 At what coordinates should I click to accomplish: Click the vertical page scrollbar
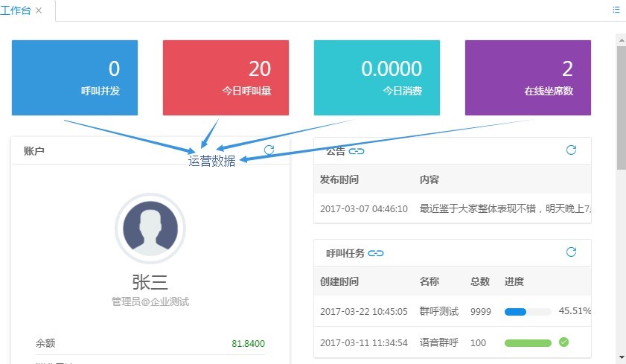point(621,112)
